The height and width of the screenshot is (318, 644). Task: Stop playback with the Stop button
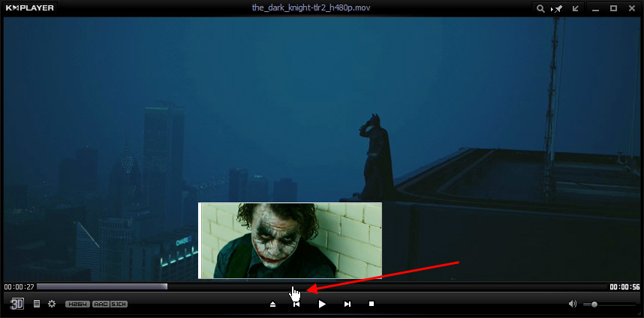(372, 304)
